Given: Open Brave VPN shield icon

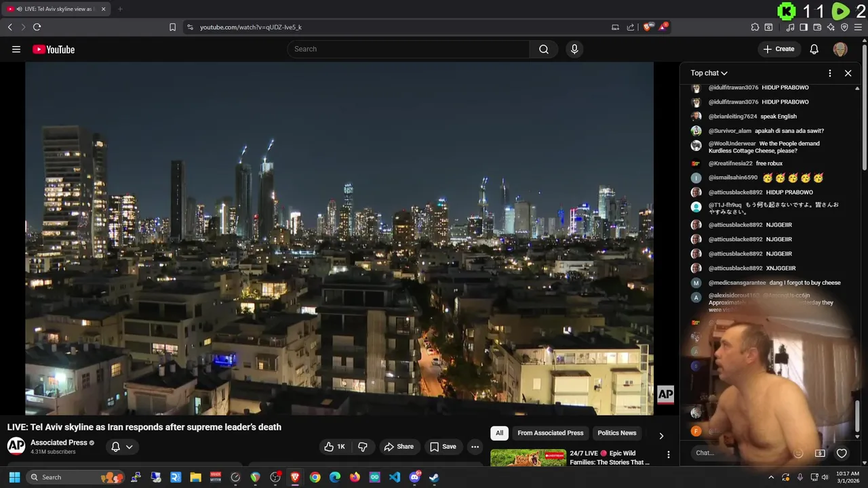Looking at the screenshot, I should coord(844,27).
